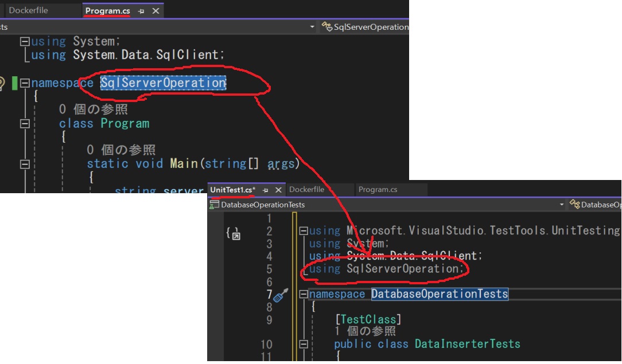The width and height of the screenshot is (622, 364).
Task: Click the class icon beside SqlServerOperation in the navigation bar
Action: (x=327, y=26)
